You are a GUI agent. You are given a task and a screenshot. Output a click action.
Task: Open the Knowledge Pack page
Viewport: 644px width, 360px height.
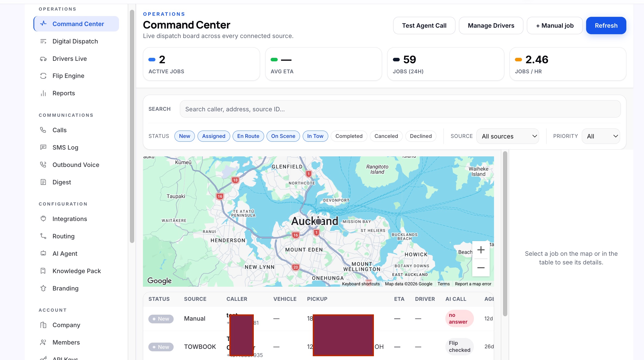pyautogui.click(x=76, y=271)
